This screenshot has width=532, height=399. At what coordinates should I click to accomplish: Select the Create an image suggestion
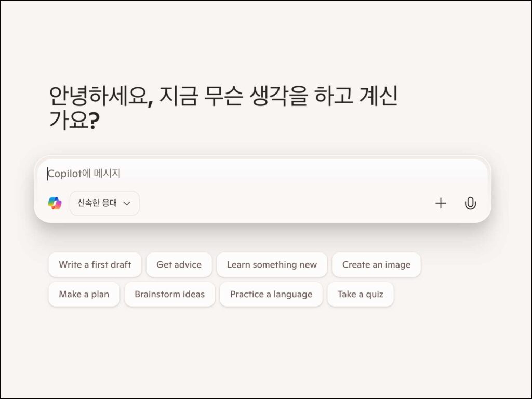[376, 264]
